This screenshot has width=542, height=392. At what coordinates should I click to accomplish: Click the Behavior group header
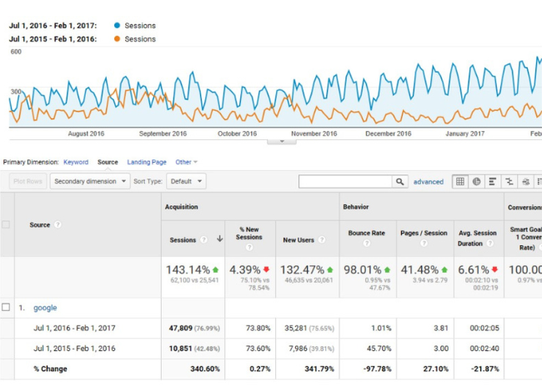click(356, 207)
